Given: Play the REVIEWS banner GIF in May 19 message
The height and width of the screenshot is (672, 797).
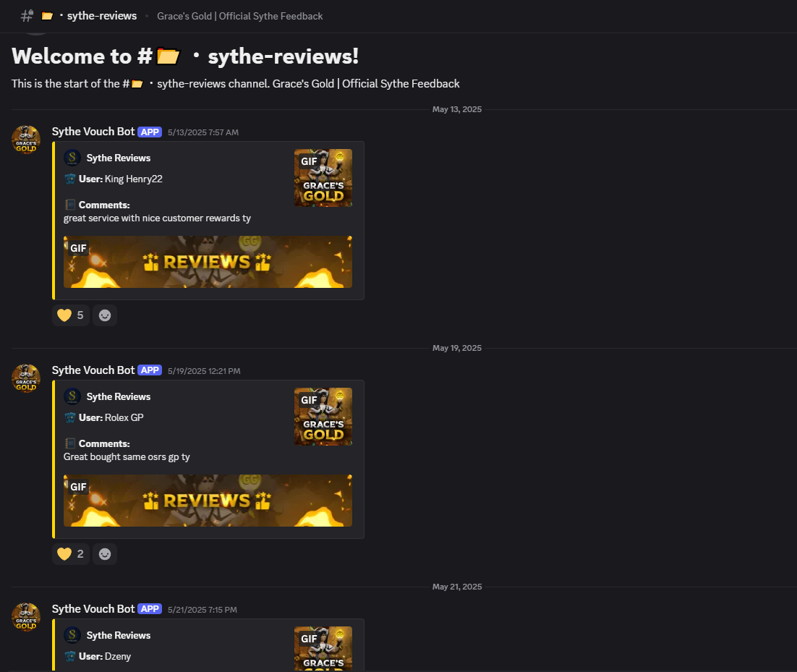Looking at the screenshot, I should pos(208,501).
